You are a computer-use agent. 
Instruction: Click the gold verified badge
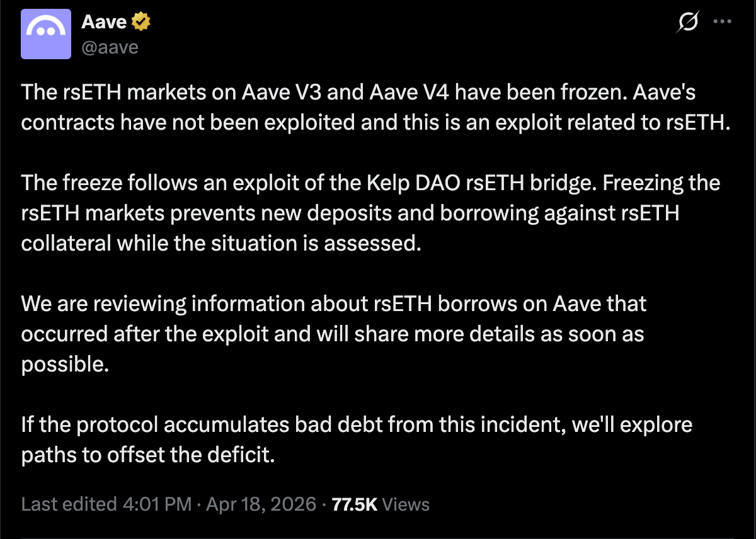point(141,22)
